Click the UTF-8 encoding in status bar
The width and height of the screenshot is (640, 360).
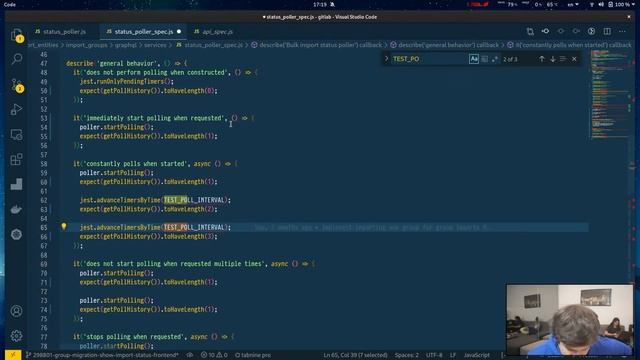pos(434,355)
